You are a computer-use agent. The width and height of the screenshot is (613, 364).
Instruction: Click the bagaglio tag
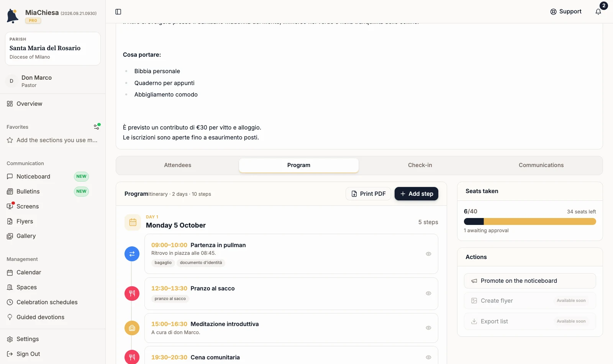(x=163, y=263)
